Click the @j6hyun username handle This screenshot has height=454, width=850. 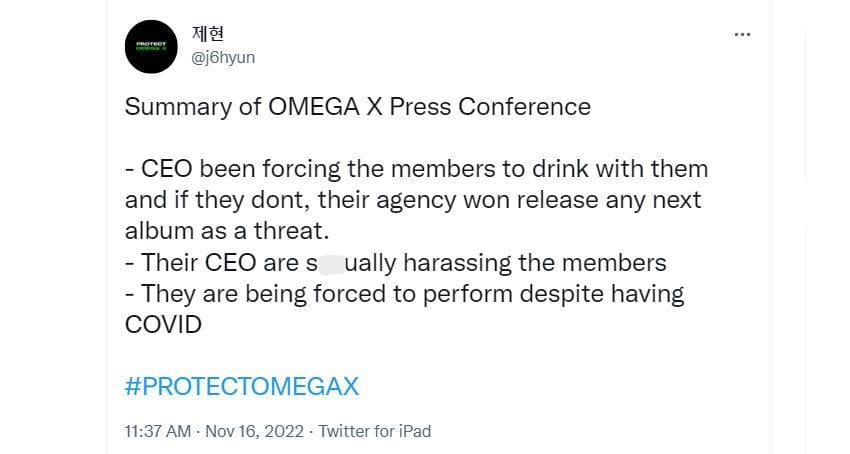222,58
